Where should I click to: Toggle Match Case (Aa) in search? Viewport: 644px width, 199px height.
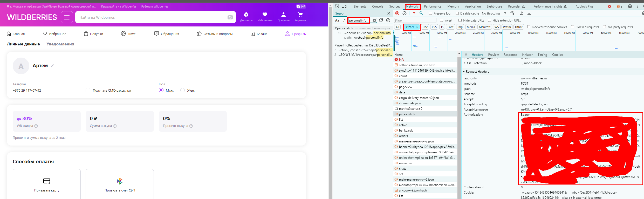click(x=337, y=20)
